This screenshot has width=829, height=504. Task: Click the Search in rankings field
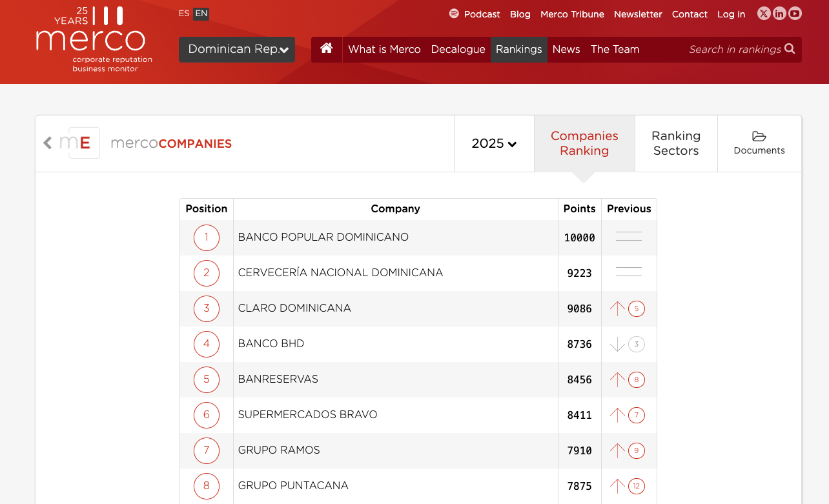pos(734,50)
